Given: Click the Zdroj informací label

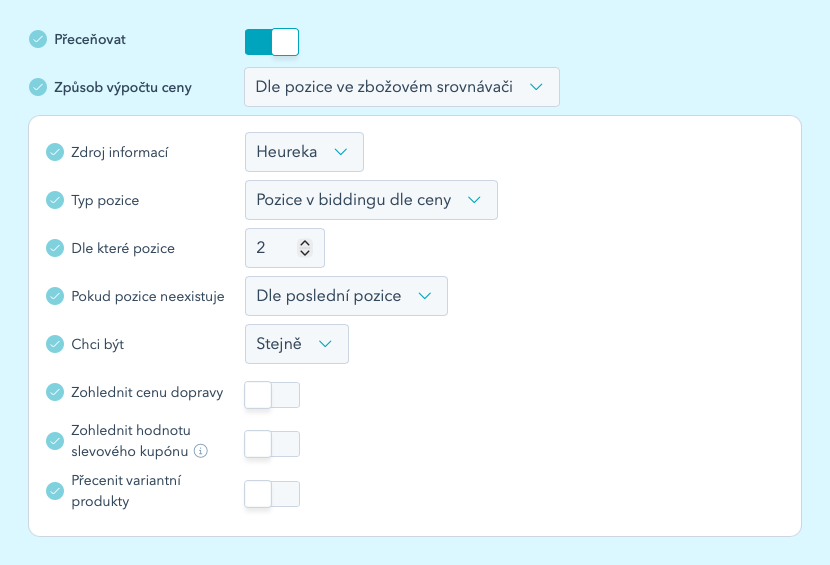Looking at the screenshot, I should pyautogui.click(x=120, y=153).
